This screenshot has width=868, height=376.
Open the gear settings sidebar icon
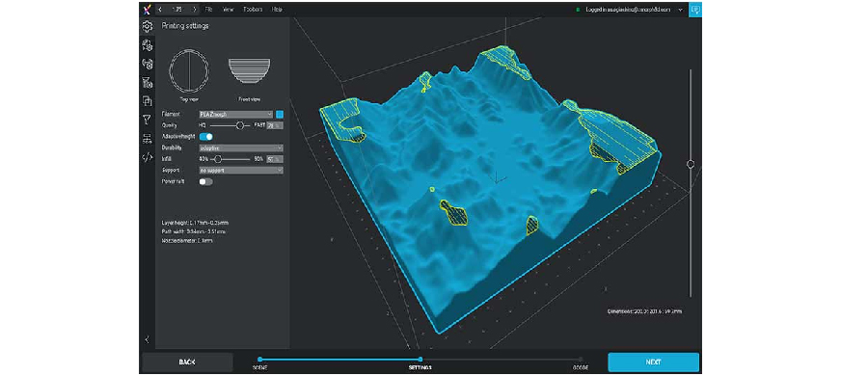point(148,26)
